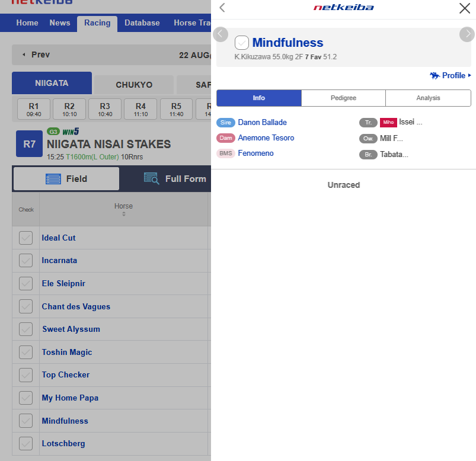Viewport: 476px width, 461px height.
Task: Select the NIIGATA racecourse tab
Action: [x=52, y=83]
